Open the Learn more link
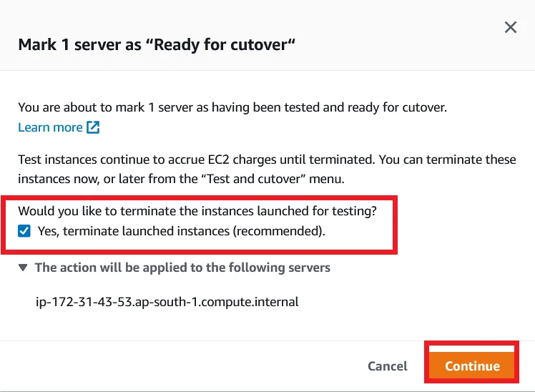Screen dimensions: 535x392 (50, 127)
